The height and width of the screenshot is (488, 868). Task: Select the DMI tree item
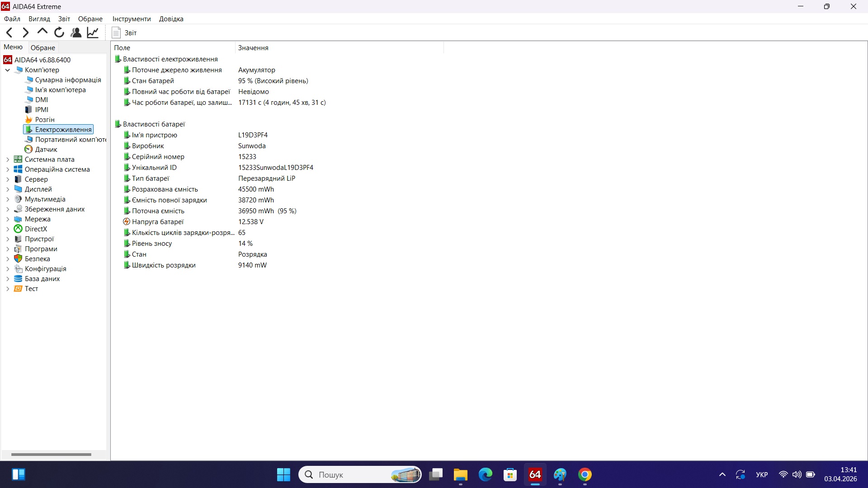41,99
